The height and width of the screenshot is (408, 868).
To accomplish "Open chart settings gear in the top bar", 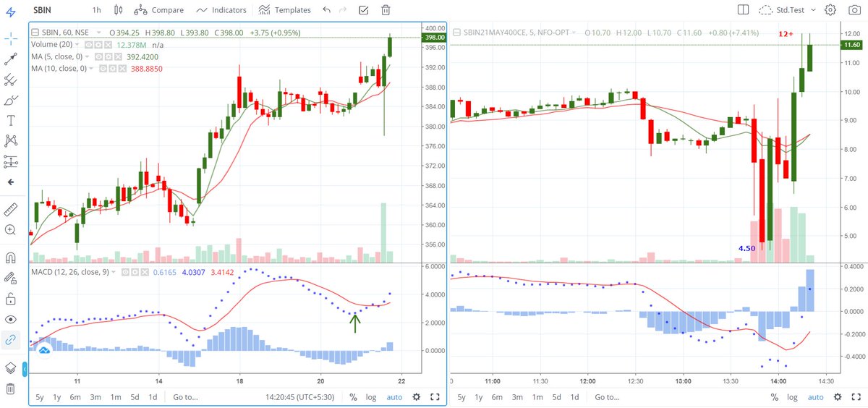I will [830, 10].
